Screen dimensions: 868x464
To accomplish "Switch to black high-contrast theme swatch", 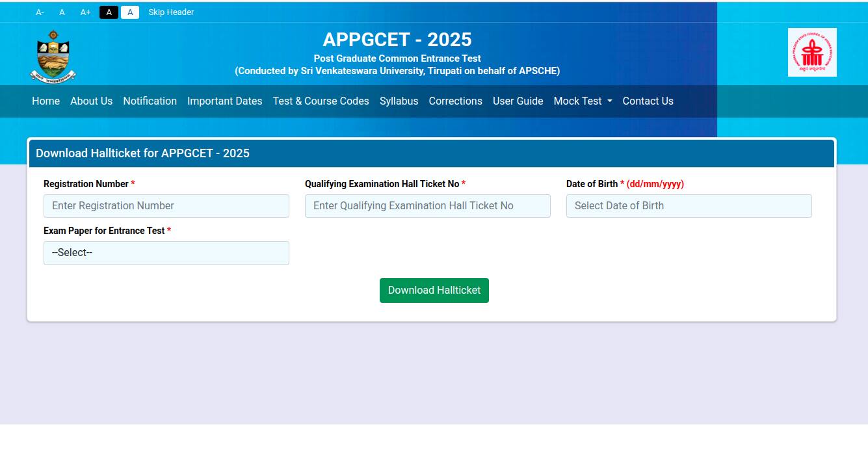I will pyautogui.click(x=109, y=12).
